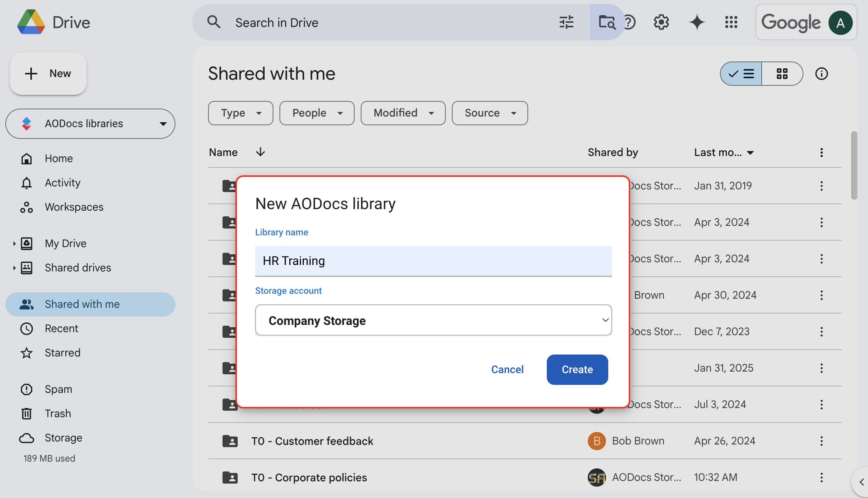This screenshot has width=868, height=498.
Task: Show details info icon
Action: pos(821,74)
